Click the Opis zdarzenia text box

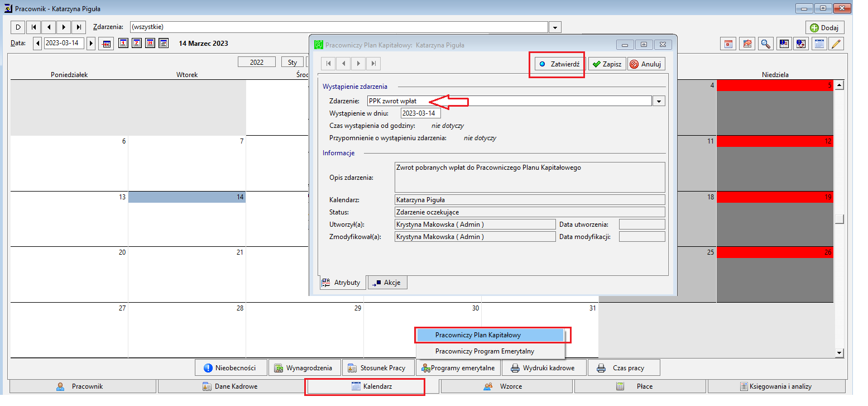[530, 178]
